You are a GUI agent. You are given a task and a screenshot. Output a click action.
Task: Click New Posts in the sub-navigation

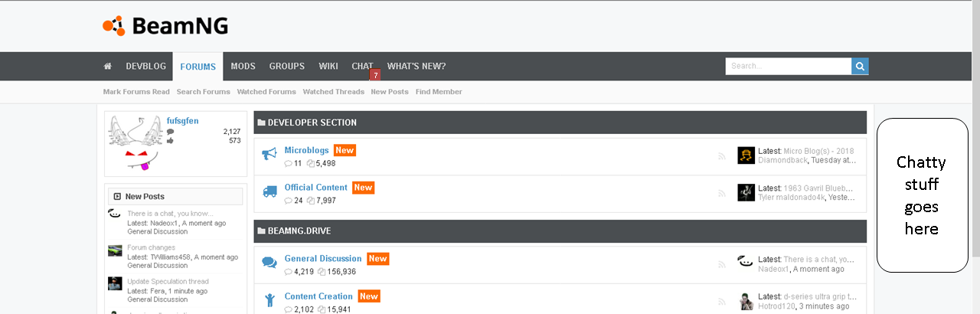[390, 92]
